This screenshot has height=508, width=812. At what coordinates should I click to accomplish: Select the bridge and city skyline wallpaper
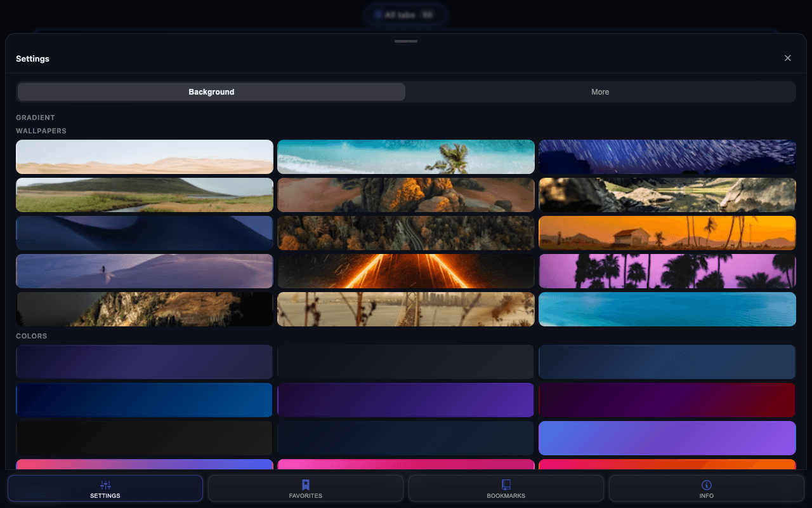tap(406, 309)
